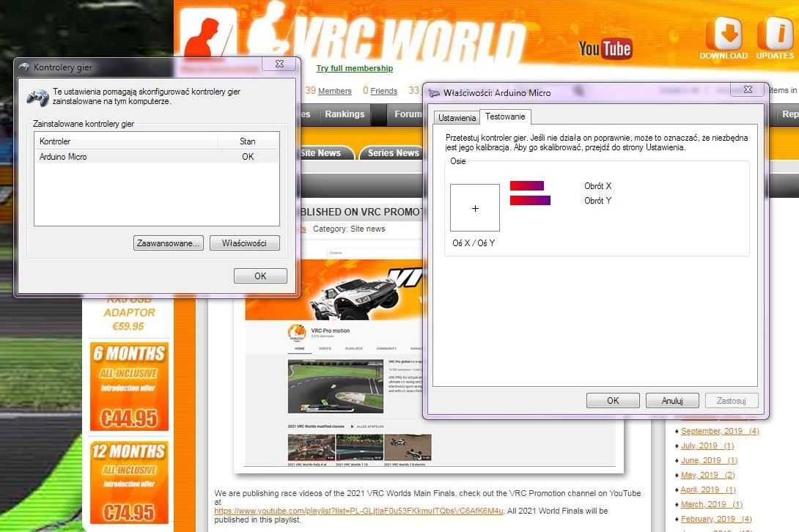This screenshot has height=532, width=799.
Task: Click the Stan column header
Action: coord(248,141)
